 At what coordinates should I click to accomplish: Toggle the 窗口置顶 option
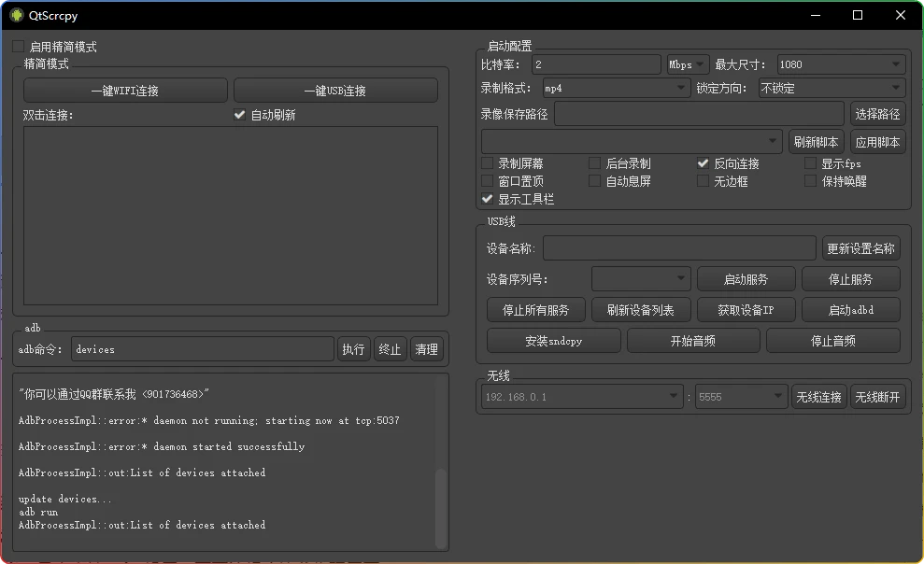point(487,180)
